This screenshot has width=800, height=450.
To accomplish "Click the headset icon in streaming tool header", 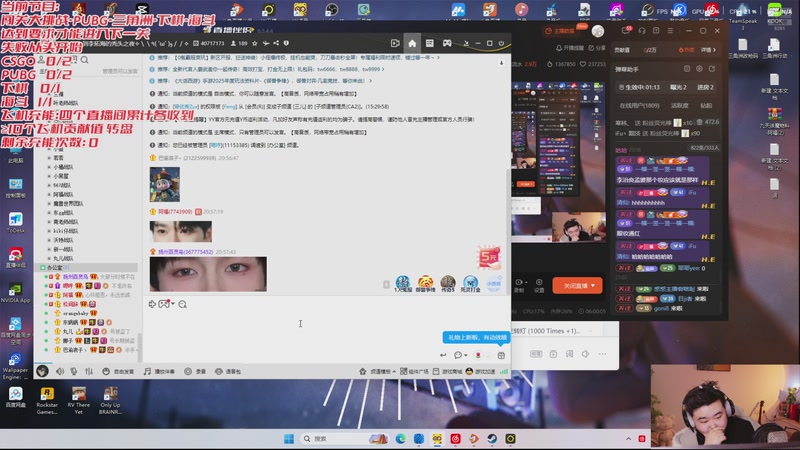I will point(642,31).
